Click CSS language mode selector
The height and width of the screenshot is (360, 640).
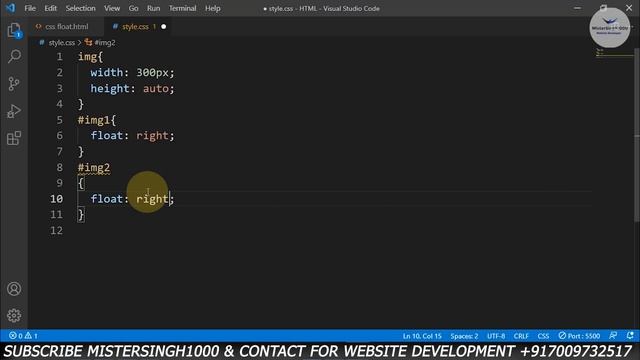(543, 336)
